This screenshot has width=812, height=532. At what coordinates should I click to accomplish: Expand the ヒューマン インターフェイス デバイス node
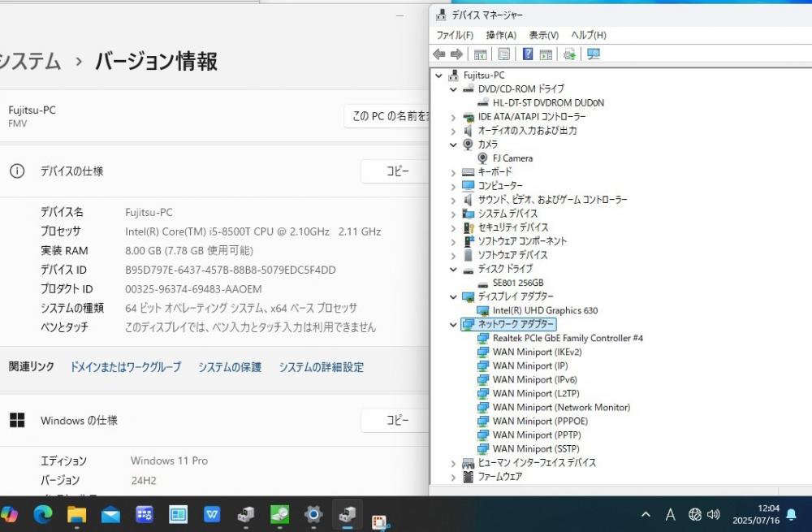pos(453,463)
